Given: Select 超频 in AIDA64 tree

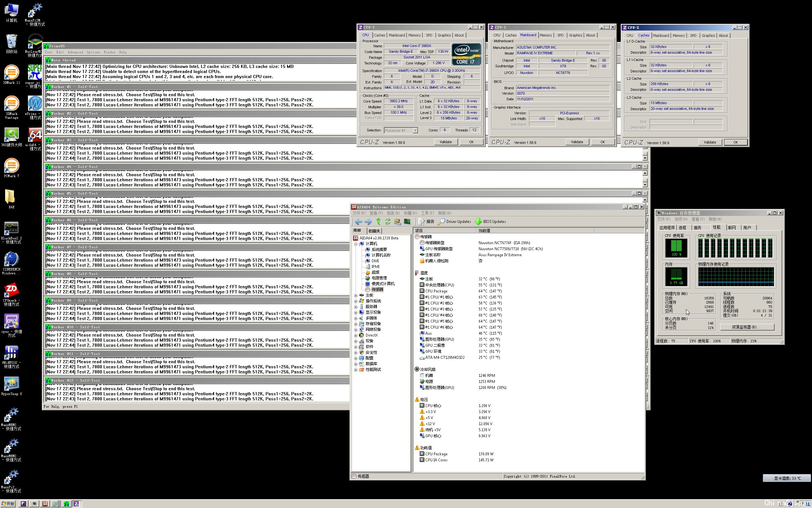Looking at the screenshot, I should click(376, 272).
